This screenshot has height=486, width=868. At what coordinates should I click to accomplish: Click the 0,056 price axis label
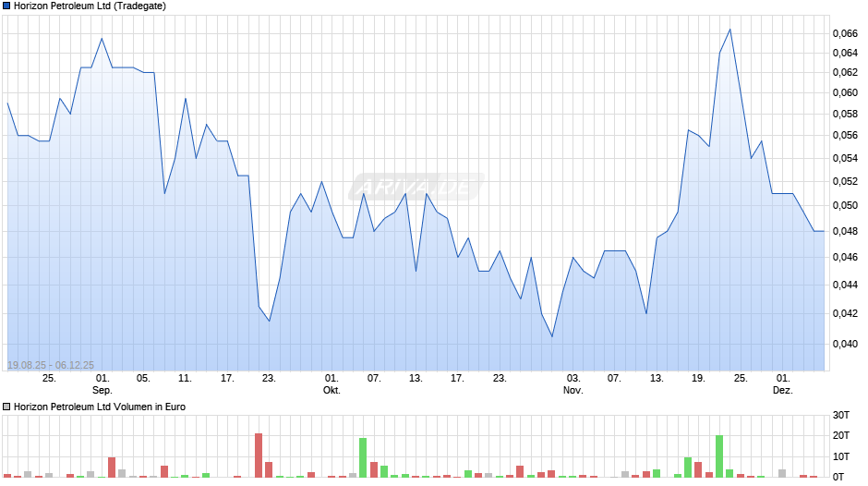[x=845, y=135]
